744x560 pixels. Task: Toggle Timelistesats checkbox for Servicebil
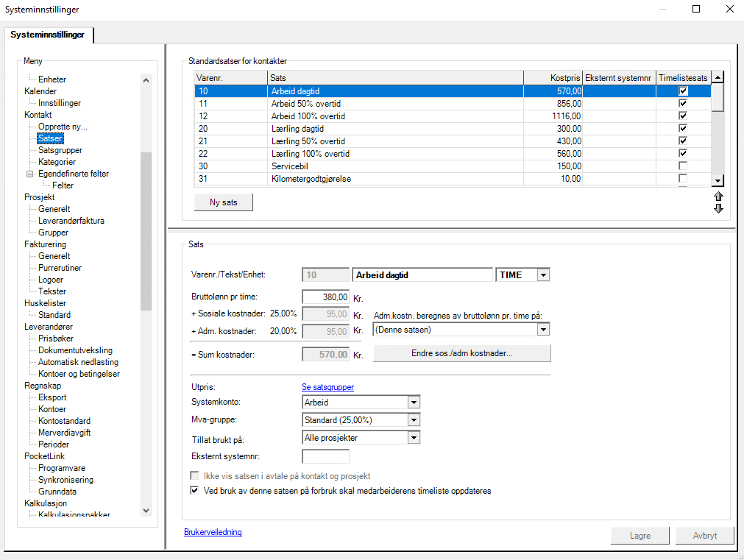(x=683, y=166)
